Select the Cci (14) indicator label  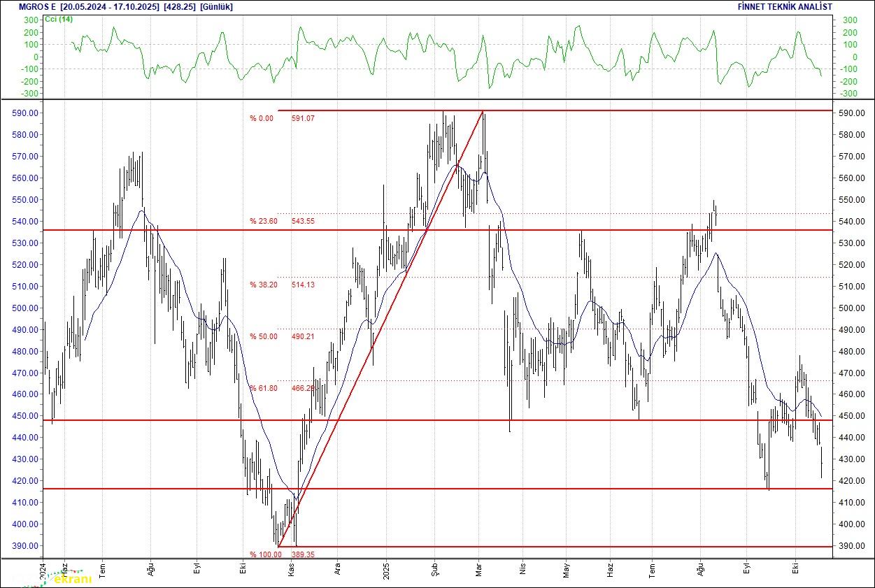coord(59,19)
